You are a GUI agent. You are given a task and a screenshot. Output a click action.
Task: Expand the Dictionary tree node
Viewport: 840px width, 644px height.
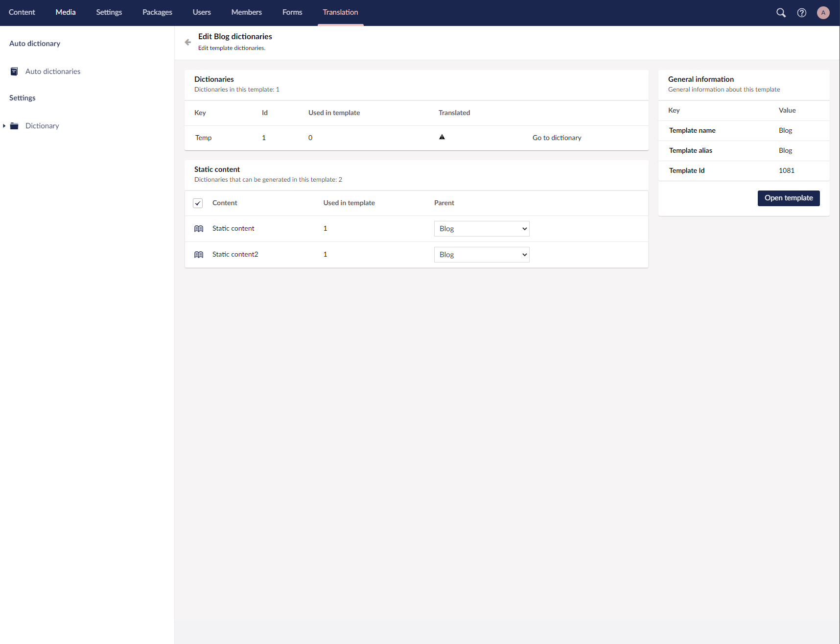[x=4, y=126]
